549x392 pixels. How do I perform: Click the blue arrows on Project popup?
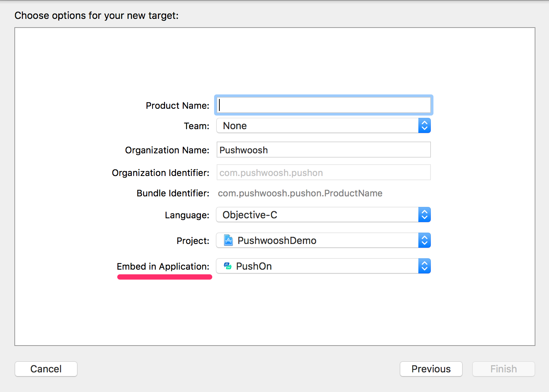424,241
